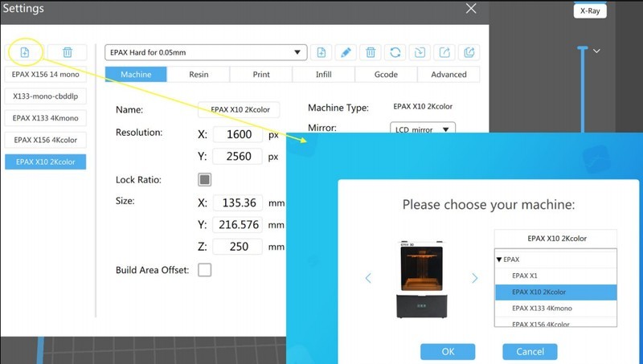The height and width of the screenshot is (364, 643).
Task: Edit profile with the pencil icon
Action: coord(346,52)
